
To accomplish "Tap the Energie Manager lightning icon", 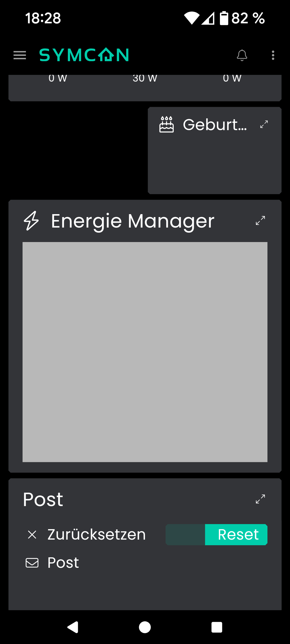I will (31, 221).
